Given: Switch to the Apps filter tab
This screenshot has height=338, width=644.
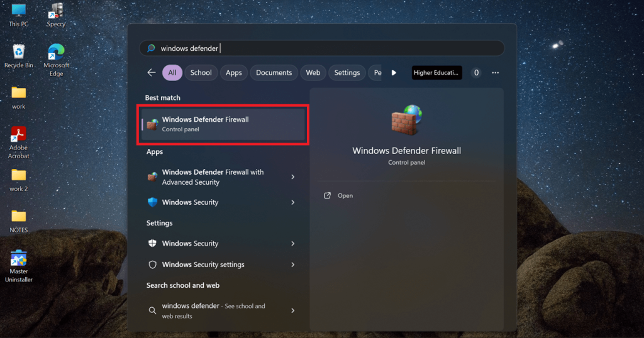Looking at the screenshot, I should (234, 73).
